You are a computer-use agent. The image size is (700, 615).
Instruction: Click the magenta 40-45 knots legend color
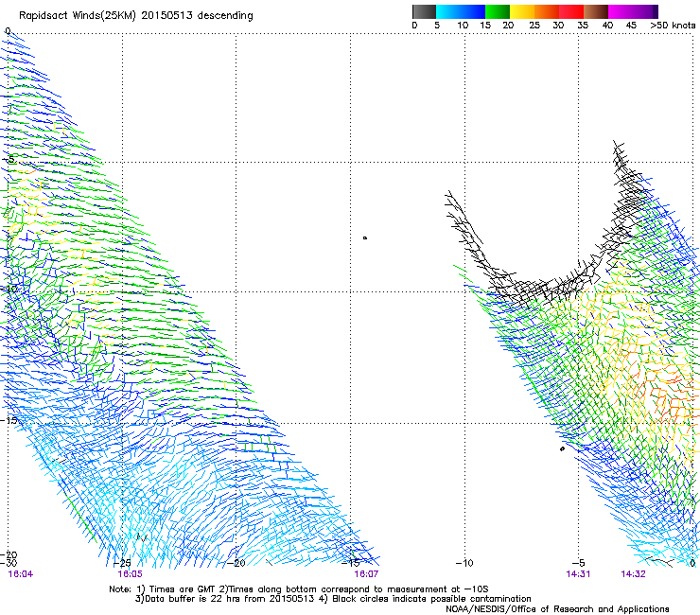tap(621, 11)
